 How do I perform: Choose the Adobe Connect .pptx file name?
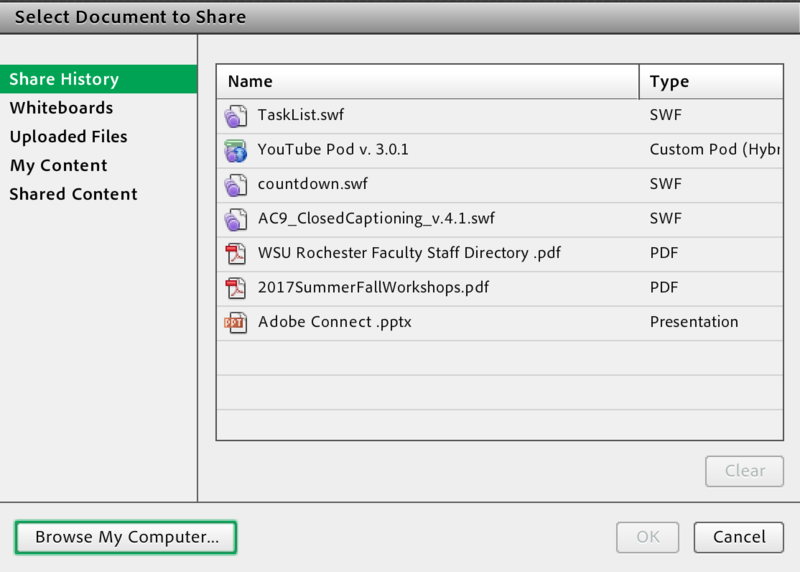[x=334, y=322]
